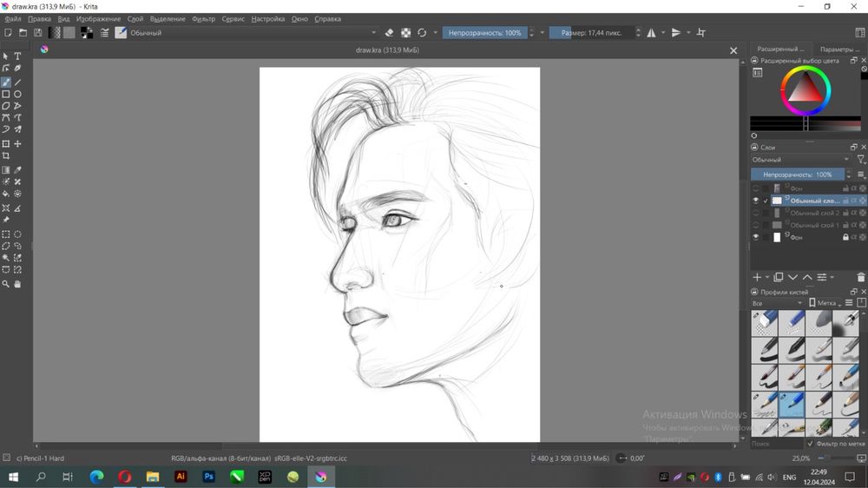868x488 pixels.
Task: Toggle horizontal mirror mode
Action: (x=652, y=33)
